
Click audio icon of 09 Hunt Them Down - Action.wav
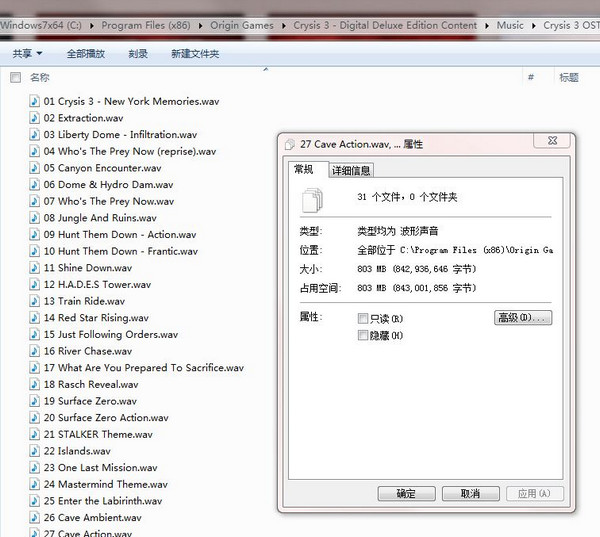click(x=34, y=234)
